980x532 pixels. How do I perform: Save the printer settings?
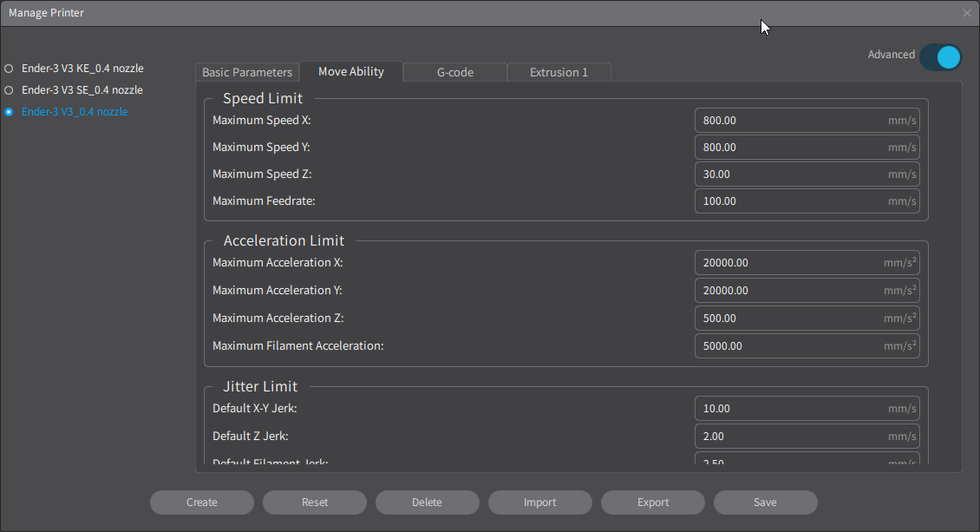pyautogui.click(x=765, y=502)
